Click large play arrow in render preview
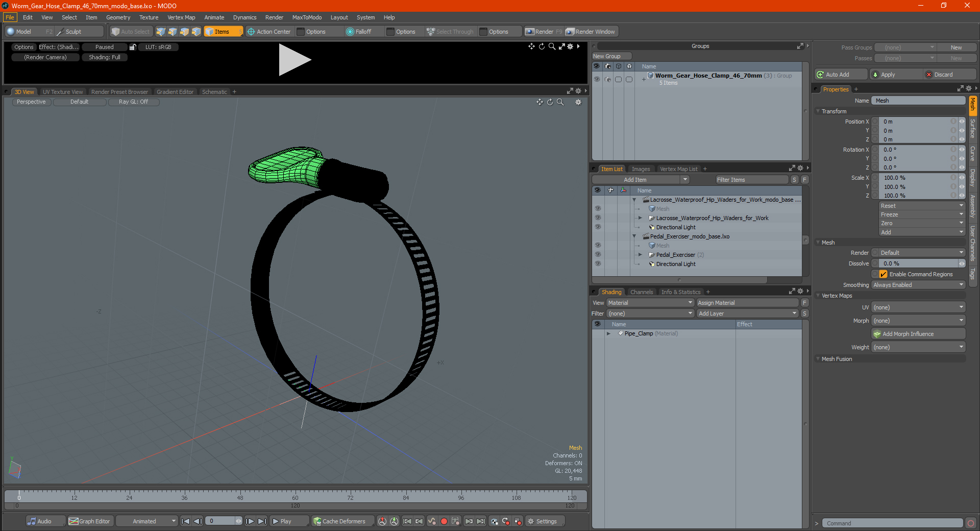The image size is (980, 531). click(295, 60)
